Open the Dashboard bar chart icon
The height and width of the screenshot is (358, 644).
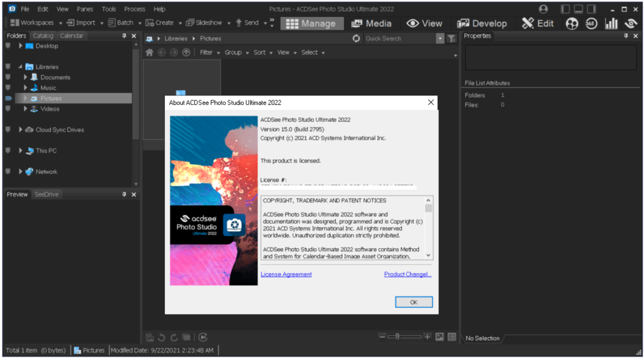point(611,23)
